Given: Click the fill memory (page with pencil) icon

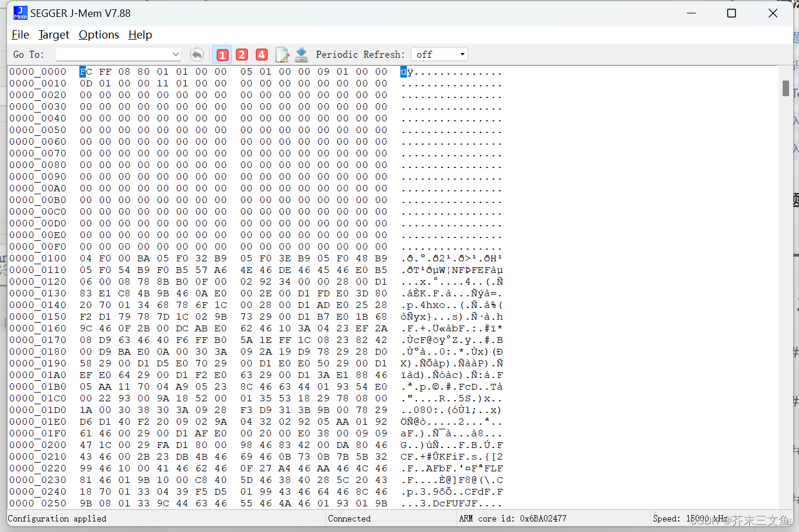Looking at the screenshot, I should 282,54.
